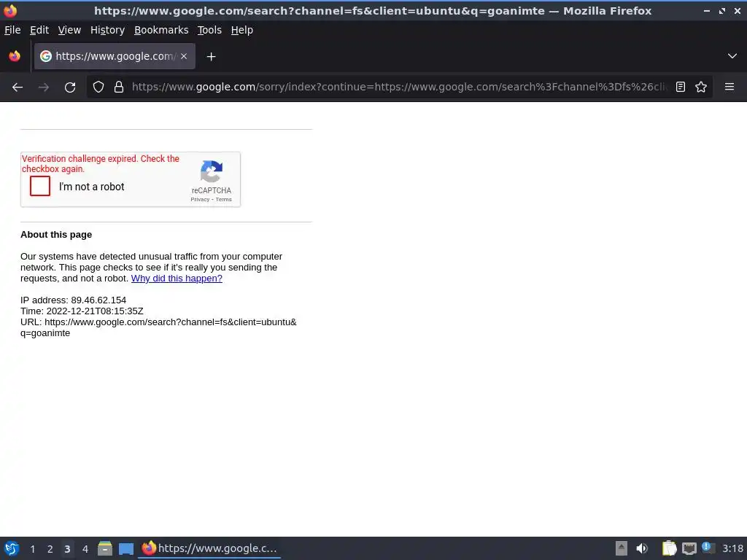Open the History menu
This screenshot has height=560, width=747.
click(x=108, y=30)
